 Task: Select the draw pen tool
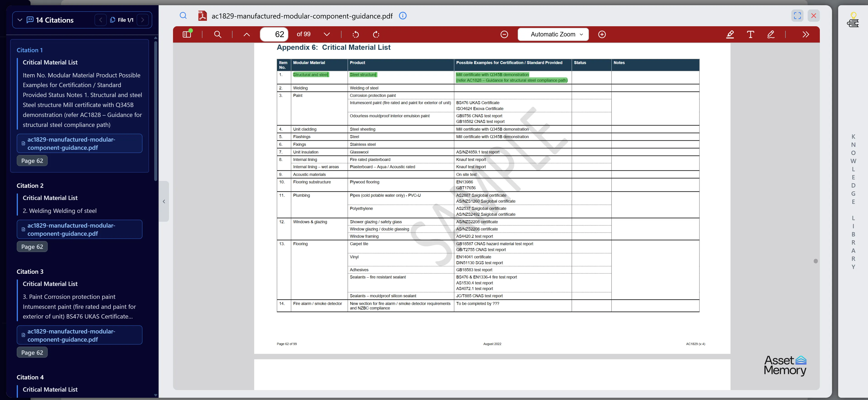coord(771,34)
